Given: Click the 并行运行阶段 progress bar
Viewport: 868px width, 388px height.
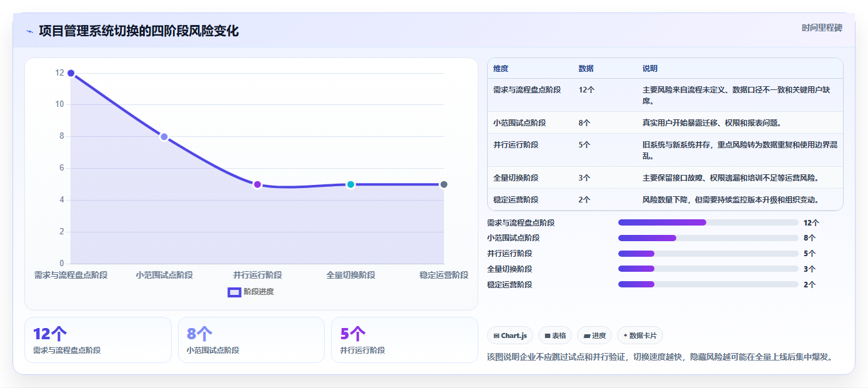Looking at the screenshot, I should (708, 254).
